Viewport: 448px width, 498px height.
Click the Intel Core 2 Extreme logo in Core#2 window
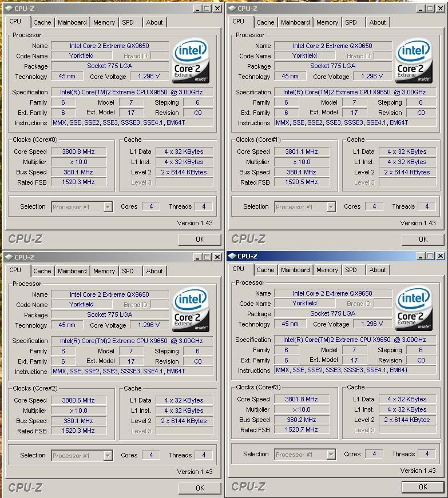click(x=191, y=309)
